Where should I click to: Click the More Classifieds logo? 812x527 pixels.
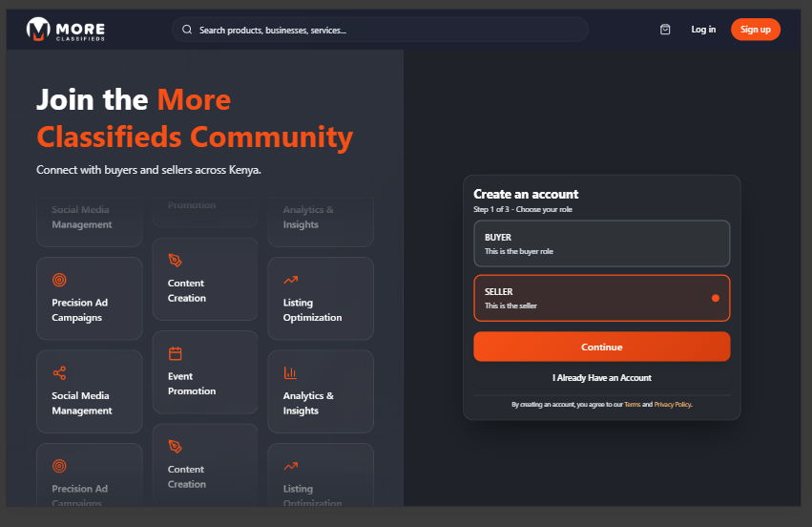point(66,30)
